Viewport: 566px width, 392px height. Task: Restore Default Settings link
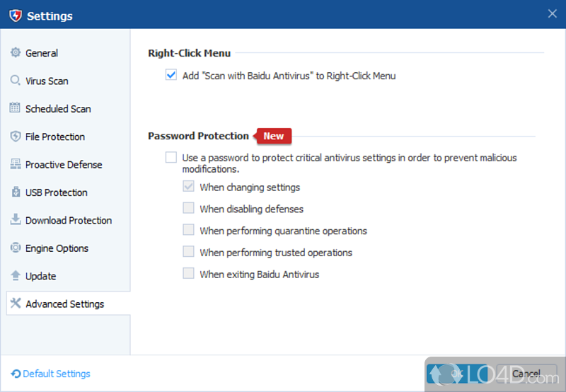(x=56, y=374)
